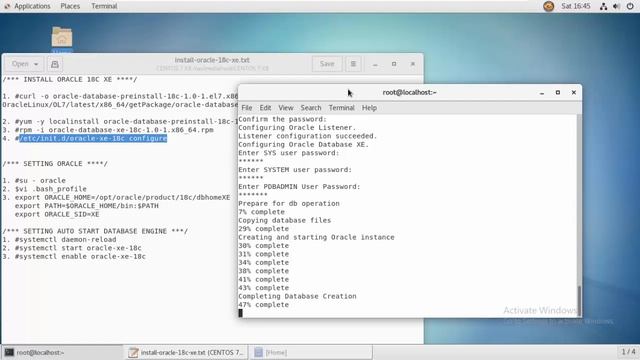Screen dimensions: 640x360
Task: Click the terminal cursor block at prompt
Action: 240,313
